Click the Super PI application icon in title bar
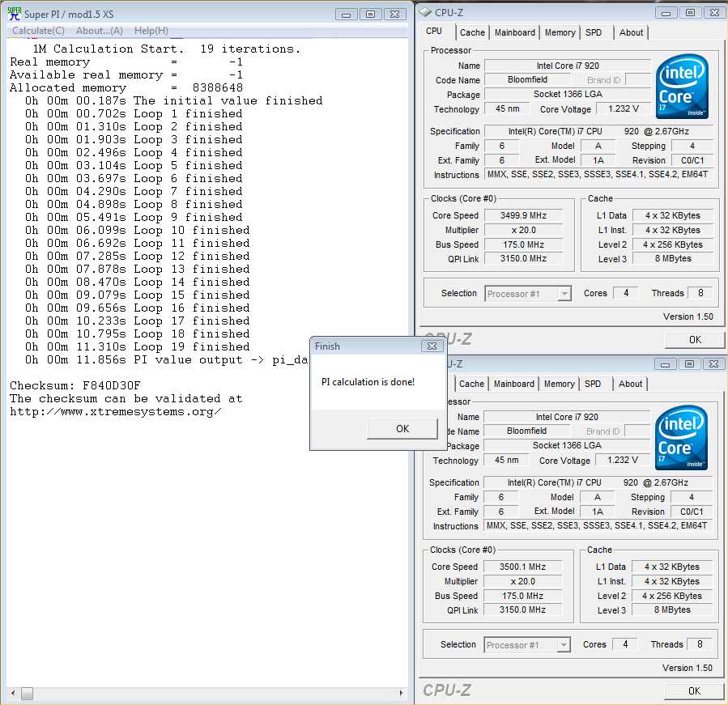This screenshot has height=705, width=728. click(x=14, y=14)
